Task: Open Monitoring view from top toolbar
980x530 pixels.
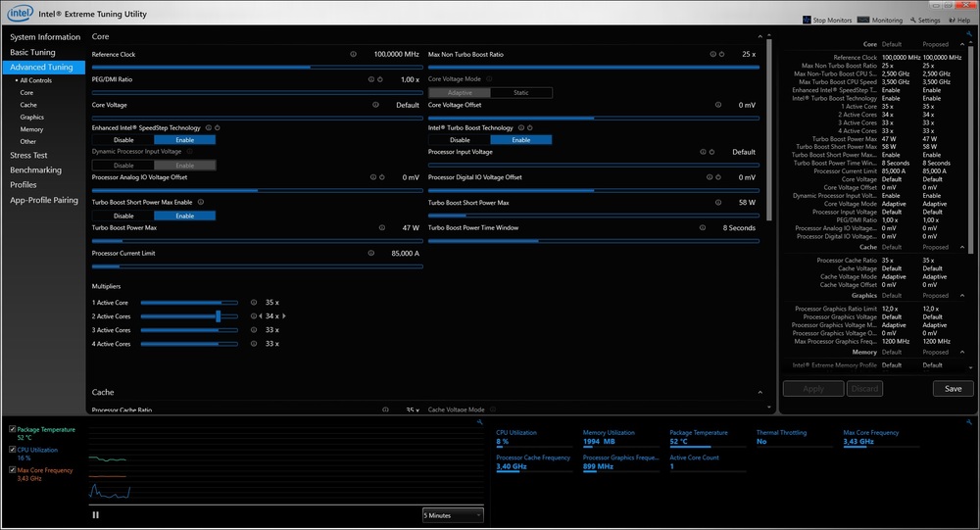Action: [x=865, y=20]
